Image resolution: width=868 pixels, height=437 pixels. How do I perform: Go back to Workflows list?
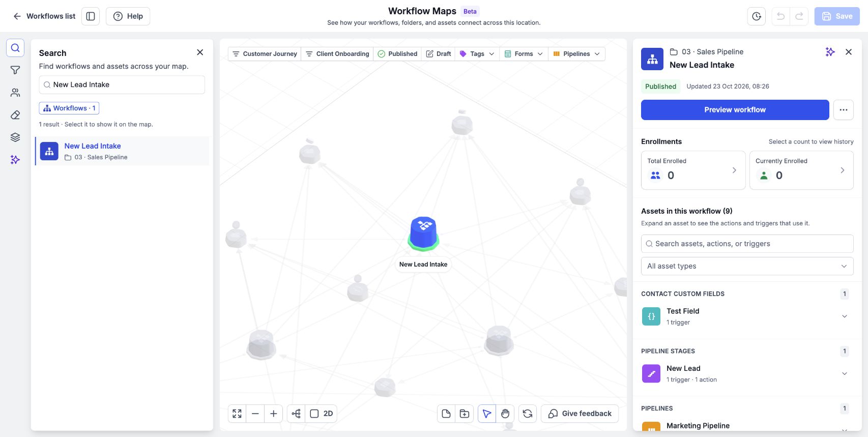(x=44, y=16)
